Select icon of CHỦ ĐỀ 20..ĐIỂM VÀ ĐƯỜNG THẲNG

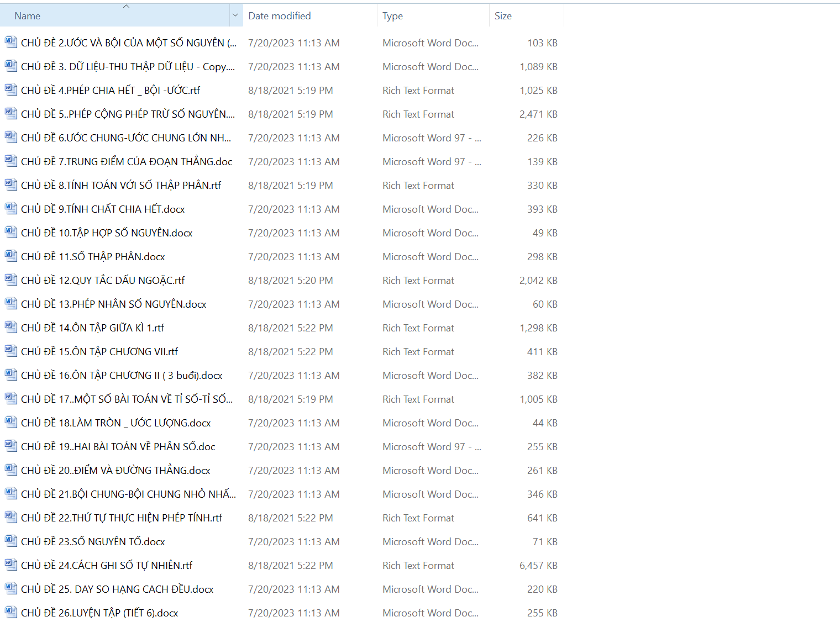tap(11, 470)
